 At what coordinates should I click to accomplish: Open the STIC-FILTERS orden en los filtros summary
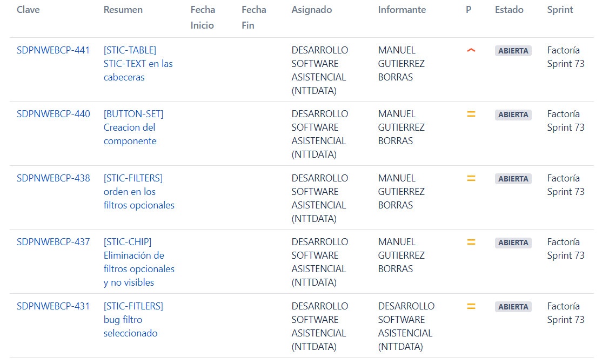click(x=138, y=191)
